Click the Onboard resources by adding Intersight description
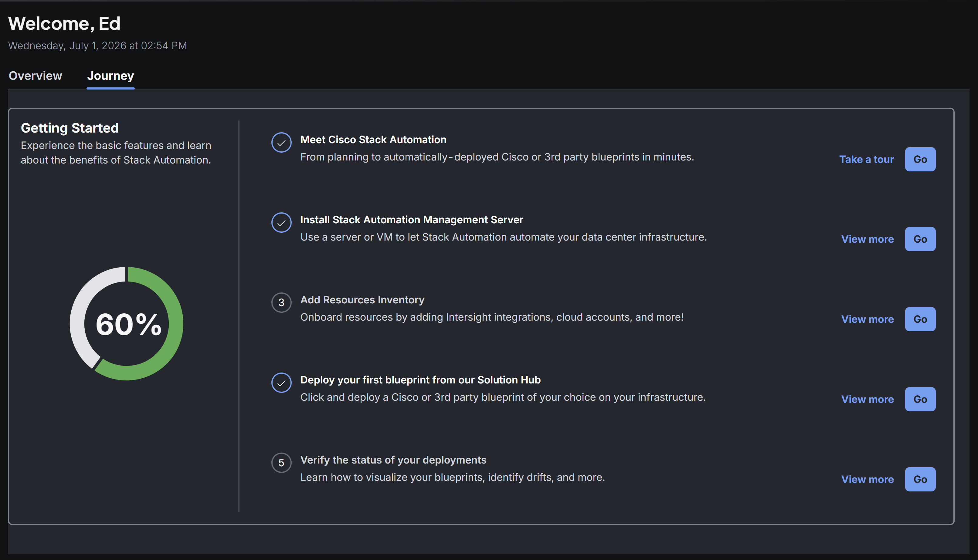This screenshot has width=978, height=560. pyautogui.click(x=492, y=317)
